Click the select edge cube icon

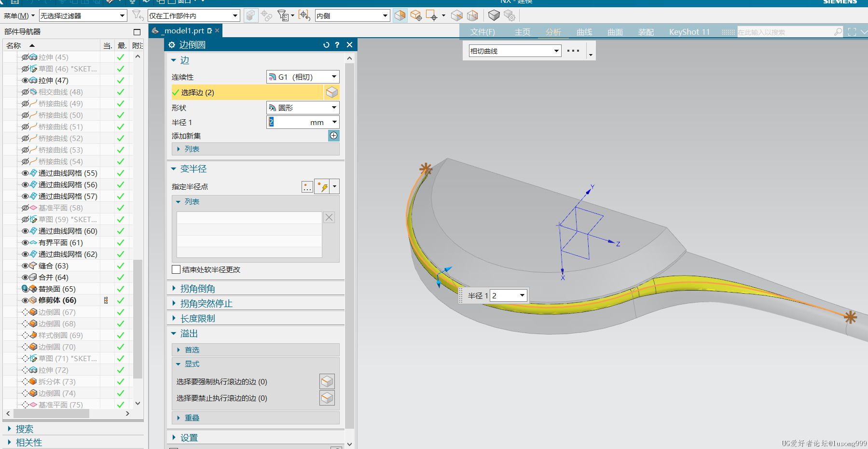point(331,92)
